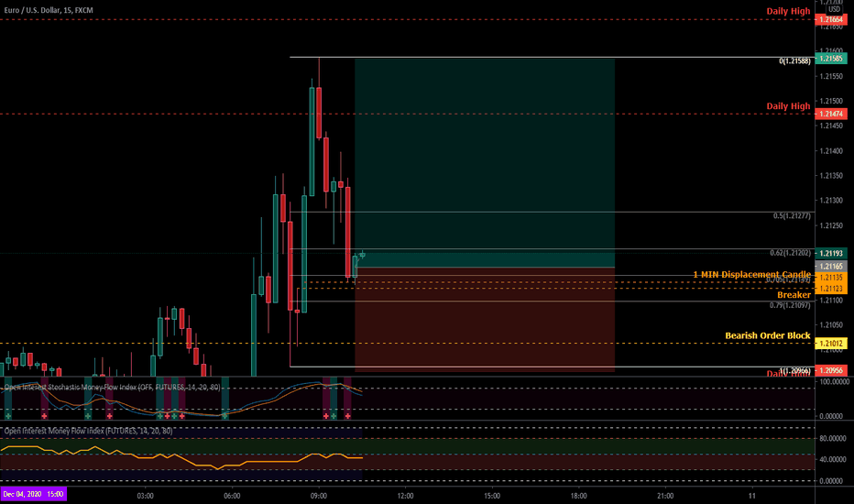
Task: Click the 1.21050 price axis value
Action: 831,325
